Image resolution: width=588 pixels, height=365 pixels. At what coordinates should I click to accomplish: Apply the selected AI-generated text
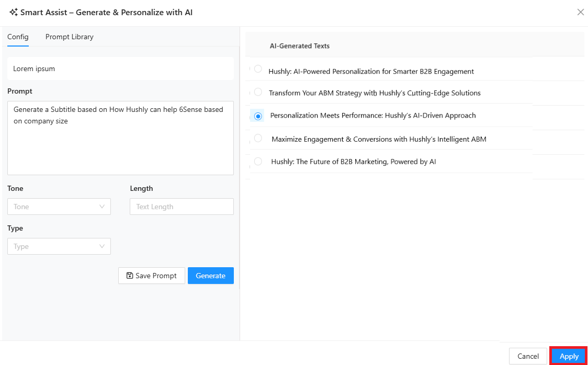coord(569,356)
